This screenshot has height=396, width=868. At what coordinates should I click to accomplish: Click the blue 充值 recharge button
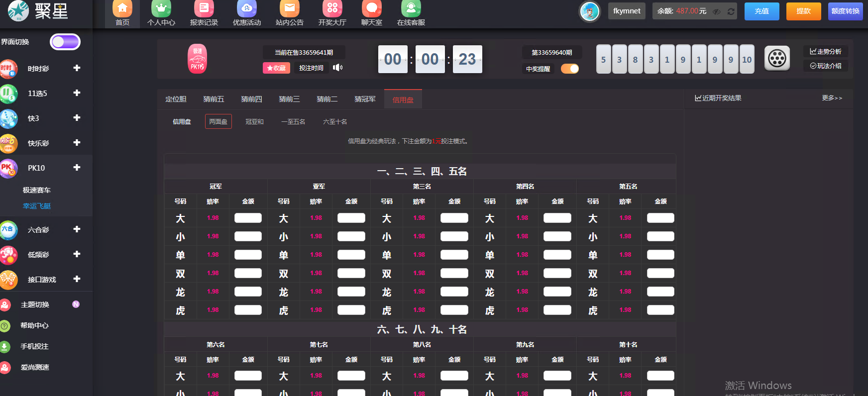click(761, 11)
